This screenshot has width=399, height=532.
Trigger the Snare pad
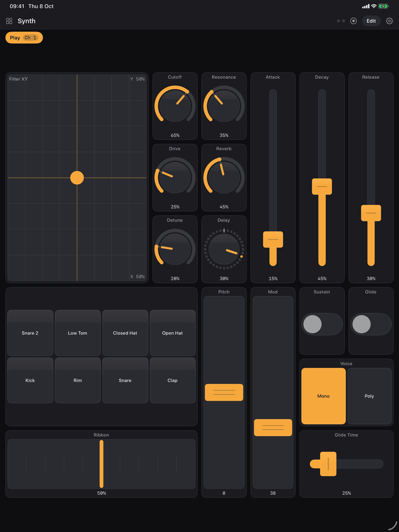(x=125, y=380)
